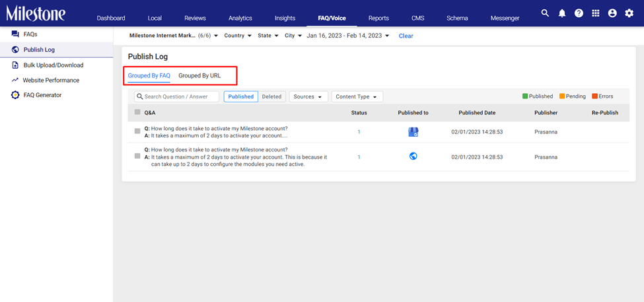Go to the Schema tab
Screen dimensions: 644x302
[458, 18]
